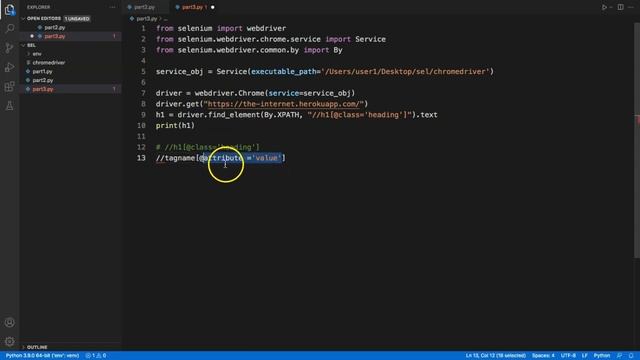640x360 pixels.
Task: Click 'By' import at end of line 3
Action: pyautogui.click(x=338, y=50)
